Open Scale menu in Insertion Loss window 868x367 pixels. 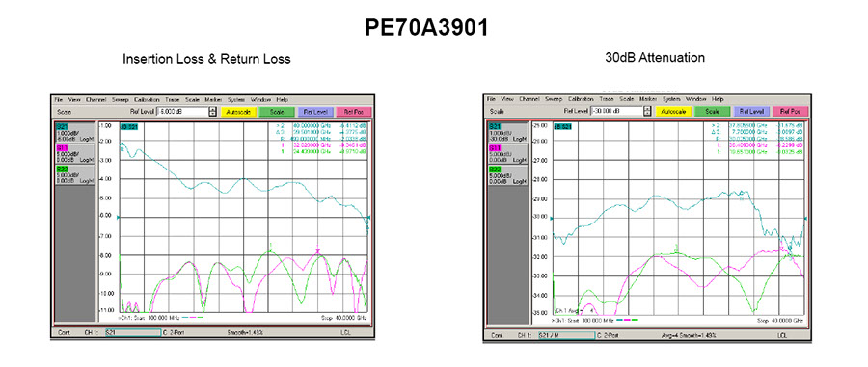(x=192, y=100)
